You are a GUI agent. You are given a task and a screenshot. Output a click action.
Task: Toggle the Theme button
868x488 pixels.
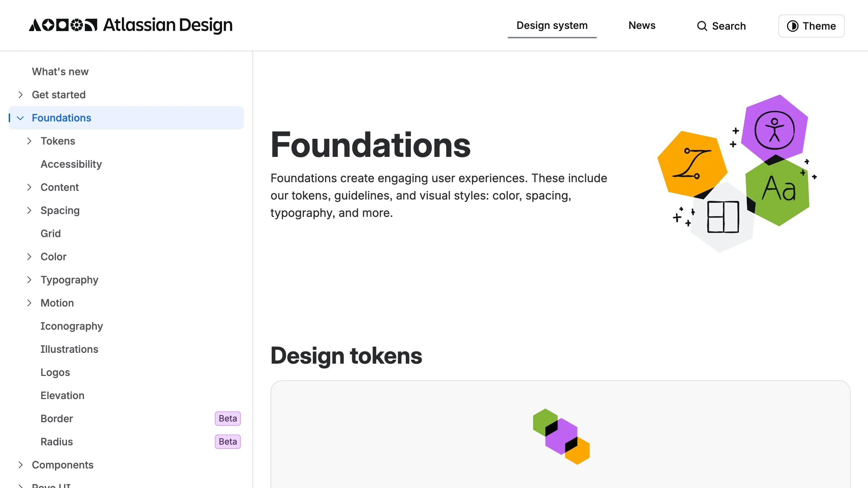[811, 26]
